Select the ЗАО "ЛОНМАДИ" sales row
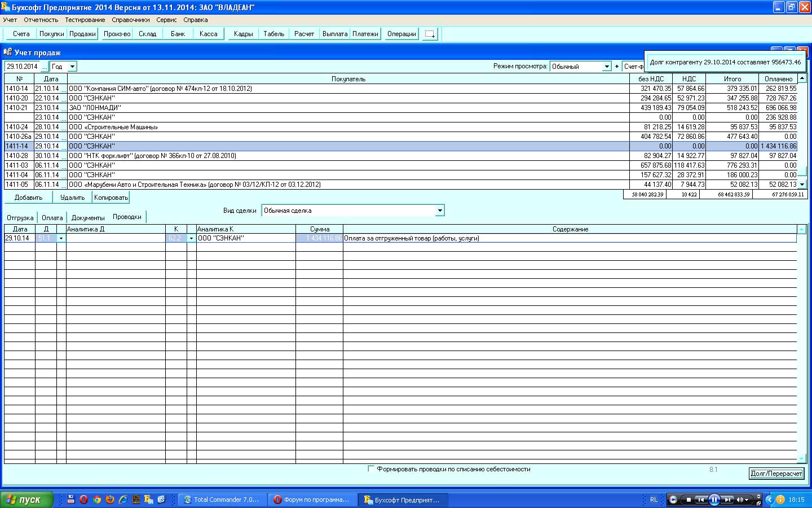 (x=338, y=108)
